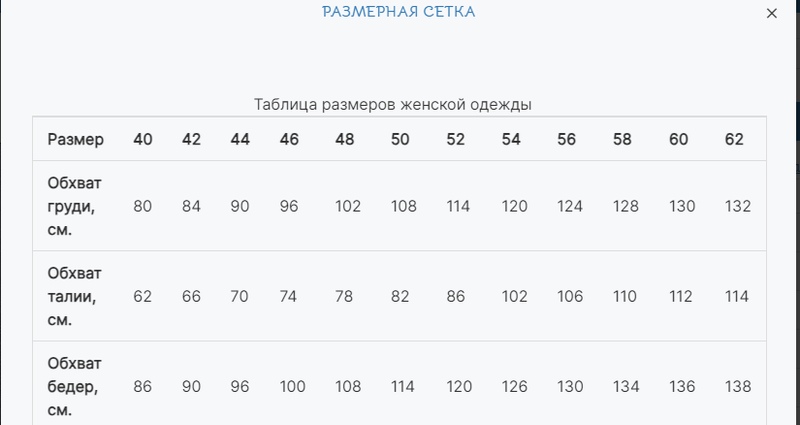Click the Обхват талии row label
Screen dimensions: 800x425
pyautogui.click(x=74, y=296)
